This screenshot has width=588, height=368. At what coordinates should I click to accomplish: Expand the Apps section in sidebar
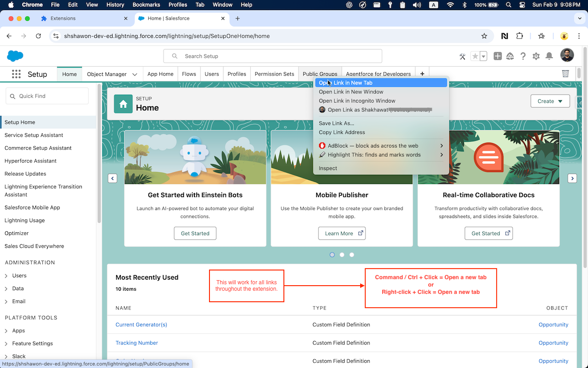[x=6, y=331]
